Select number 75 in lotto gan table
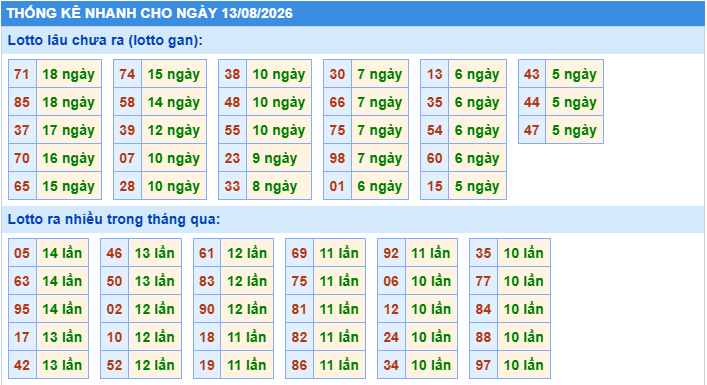 [x=337, y=130]
